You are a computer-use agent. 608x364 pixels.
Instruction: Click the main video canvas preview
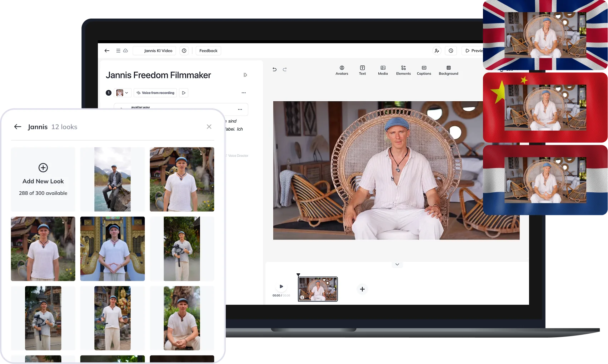pyautogui.click(x=396, y=171)
